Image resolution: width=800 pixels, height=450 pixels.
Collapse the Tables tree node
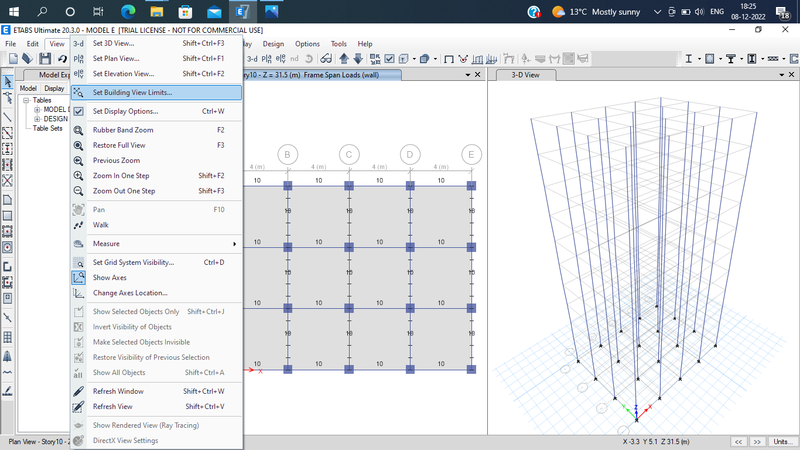(26, 101)
